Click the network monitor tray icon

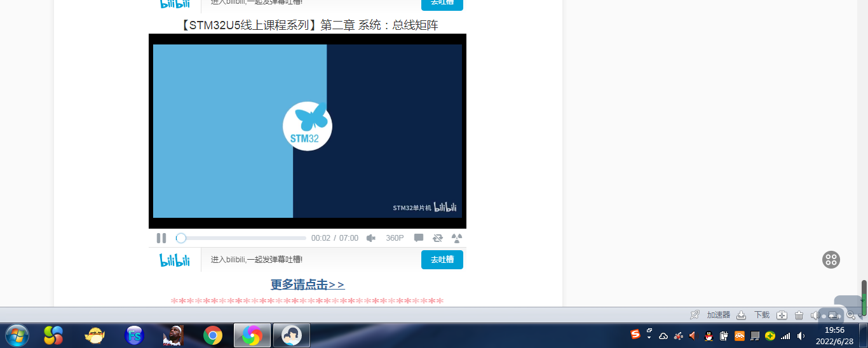pos(755,336)
